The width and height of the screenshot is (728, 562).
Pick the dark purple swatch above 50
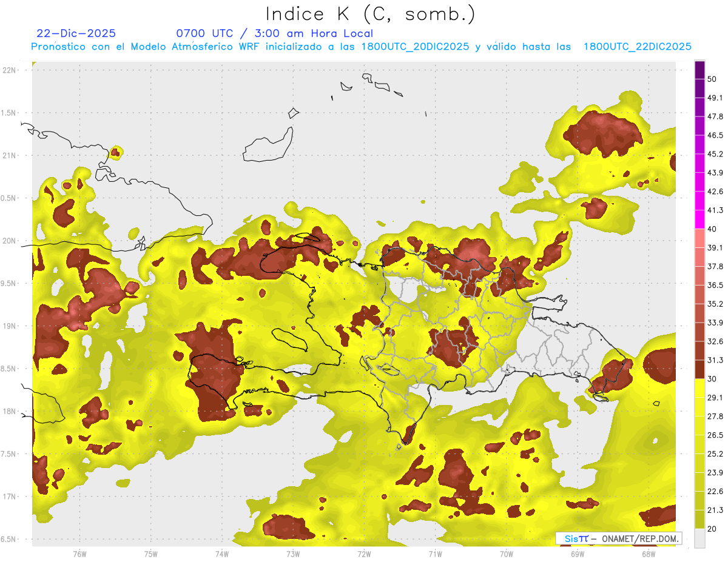click(x=699, y=70)
